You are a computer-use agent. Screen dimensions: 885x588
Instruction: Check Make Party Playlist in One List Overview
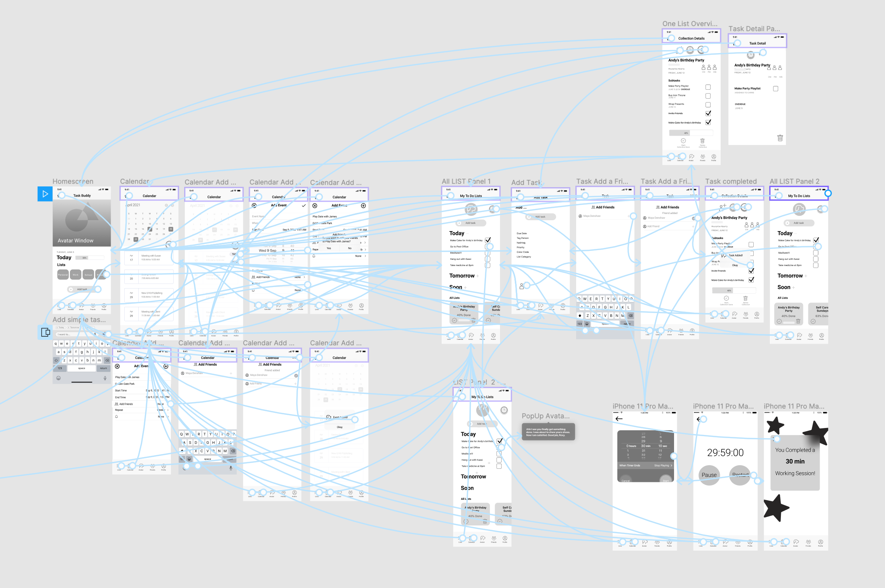[x=708, y=87]
